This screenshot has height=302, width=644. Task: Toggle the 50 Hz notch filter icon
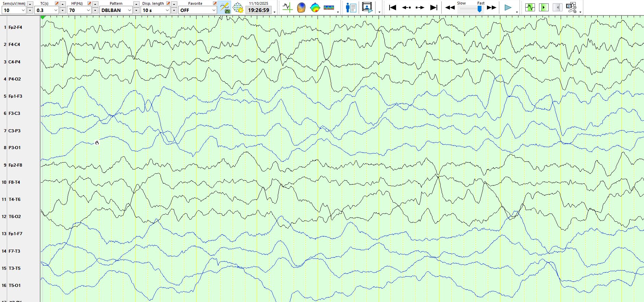click(x=225, y=7)
